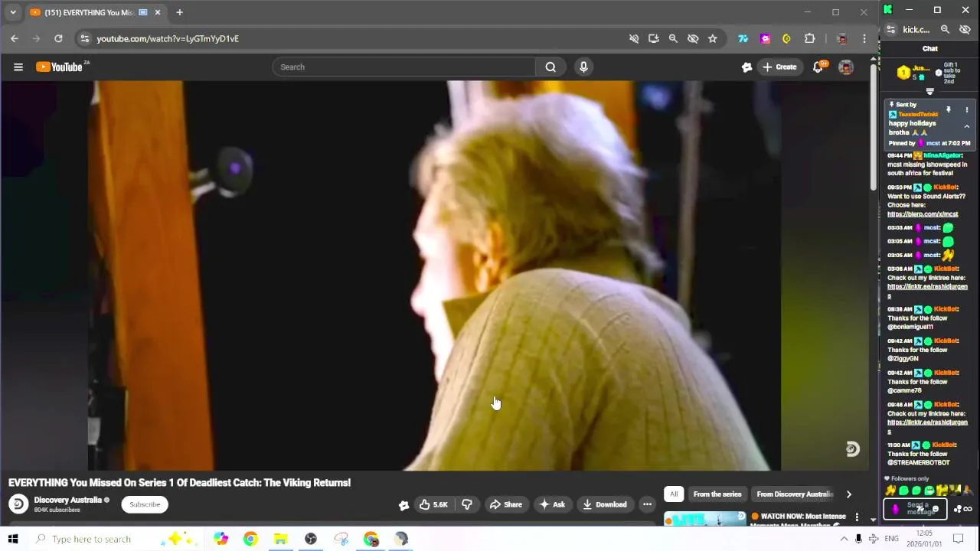Click the Ask button
The width and height of the screenshot is (980, 551).
coord(552,504)
